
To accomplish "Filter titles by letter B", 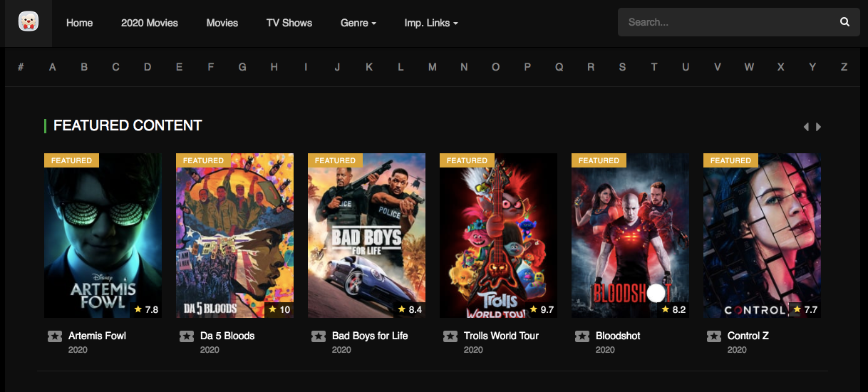I will (x=84, y=67).
